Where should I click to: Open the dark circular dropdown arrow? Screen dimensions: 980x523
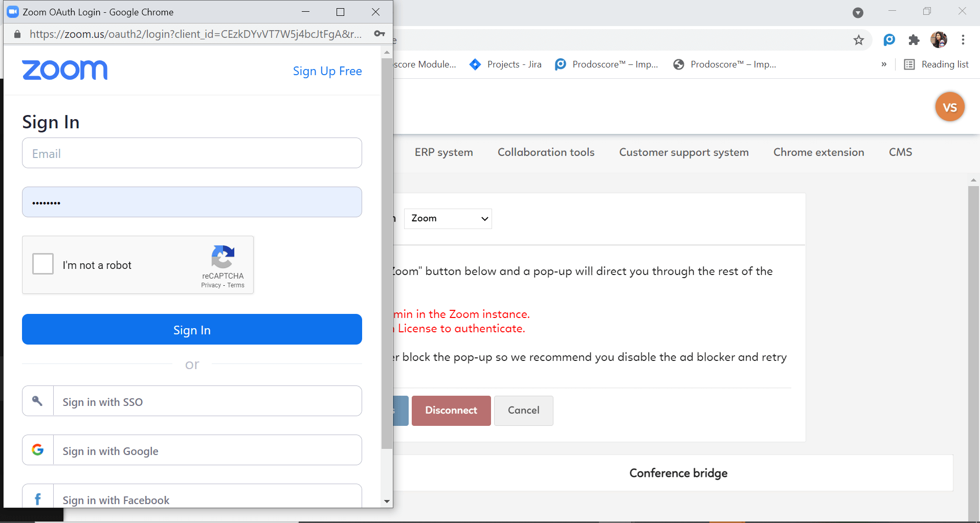coord(858,12)
